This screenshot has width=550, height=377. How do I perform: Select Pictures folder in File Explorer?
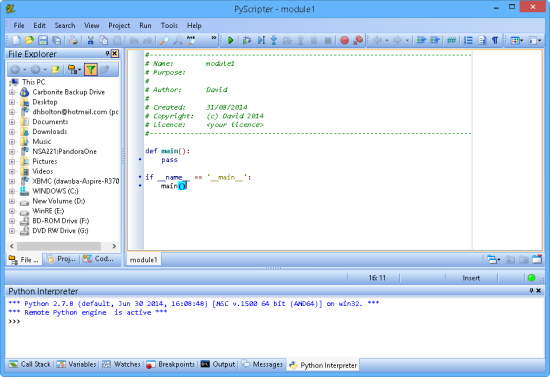45,161
